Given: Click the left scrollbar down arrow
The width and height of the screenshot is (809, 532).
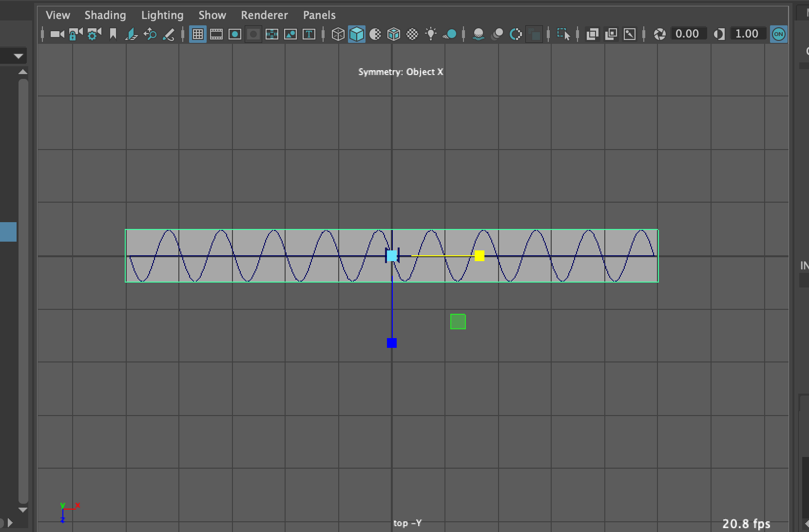Looking at the screenshot, I should (23, 510).
